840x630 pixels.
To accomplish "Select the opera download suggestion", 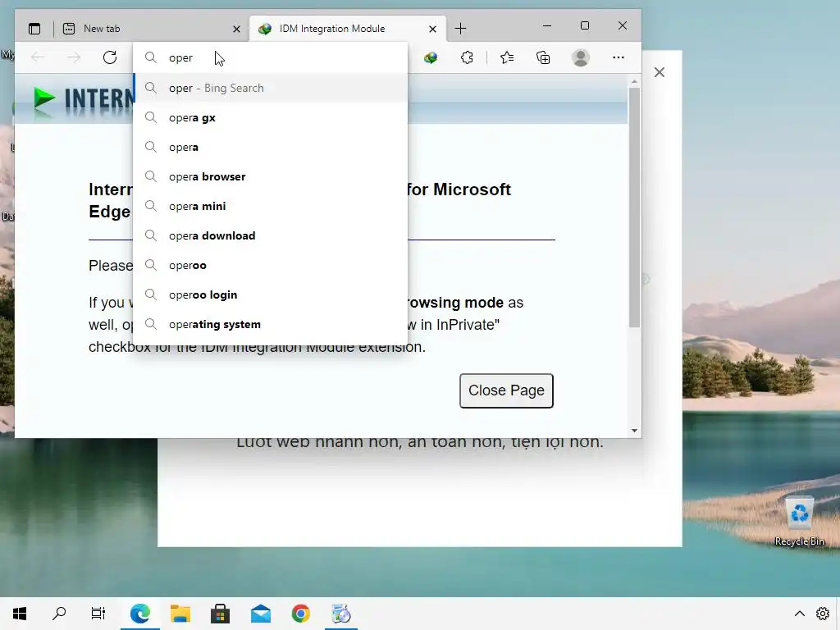I will coord(271,235).
